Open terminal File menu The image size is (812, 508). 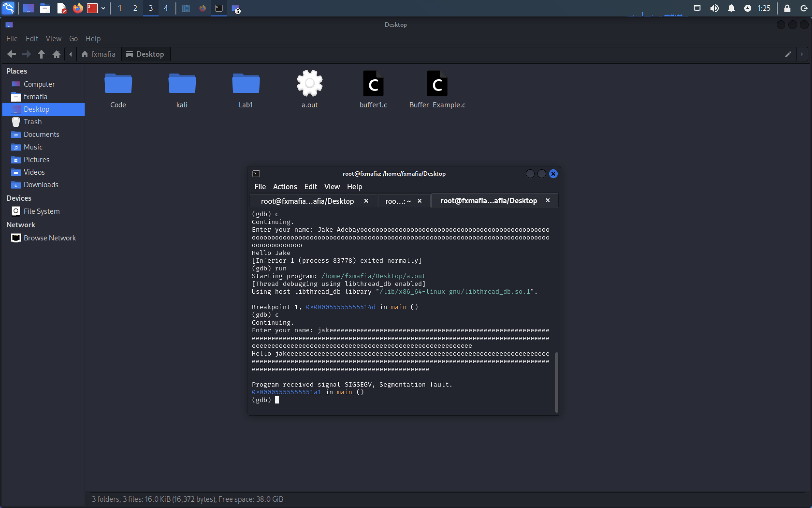(x=260, y=187)
